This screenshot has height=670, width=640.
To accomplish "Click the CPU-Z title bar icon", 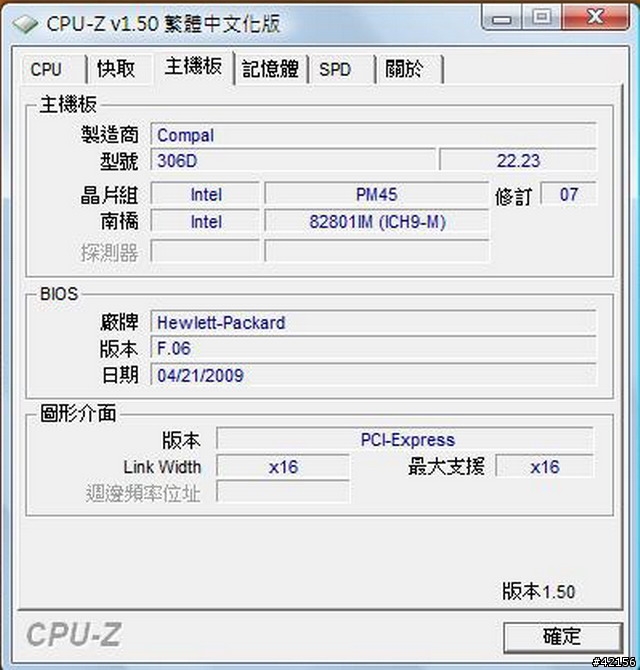I will click(x=26, y=24).
